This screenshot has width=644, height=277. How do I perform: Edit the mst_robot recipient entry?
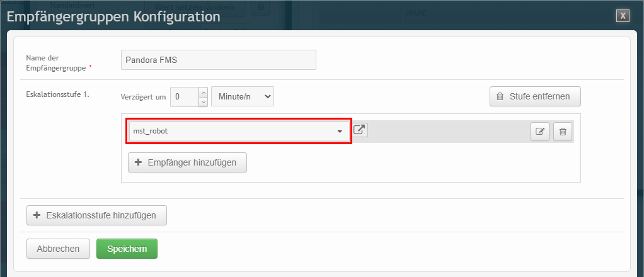(x=539, y=132)
